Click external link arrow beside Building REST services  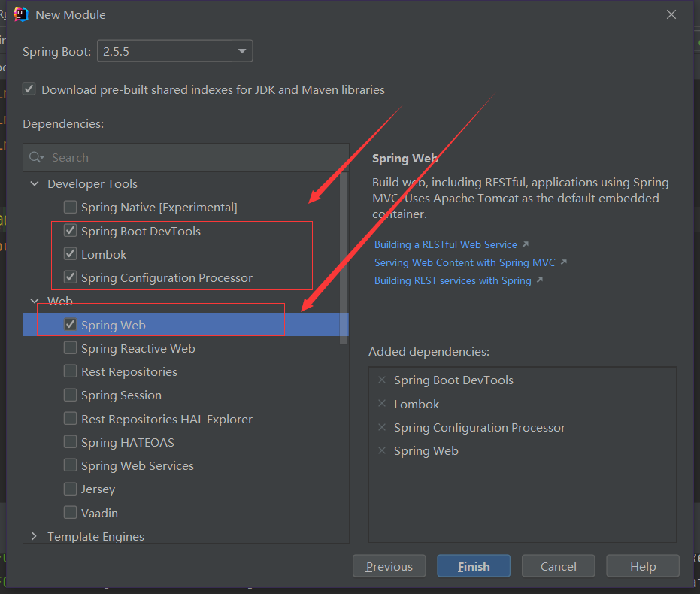click(540, 280)
